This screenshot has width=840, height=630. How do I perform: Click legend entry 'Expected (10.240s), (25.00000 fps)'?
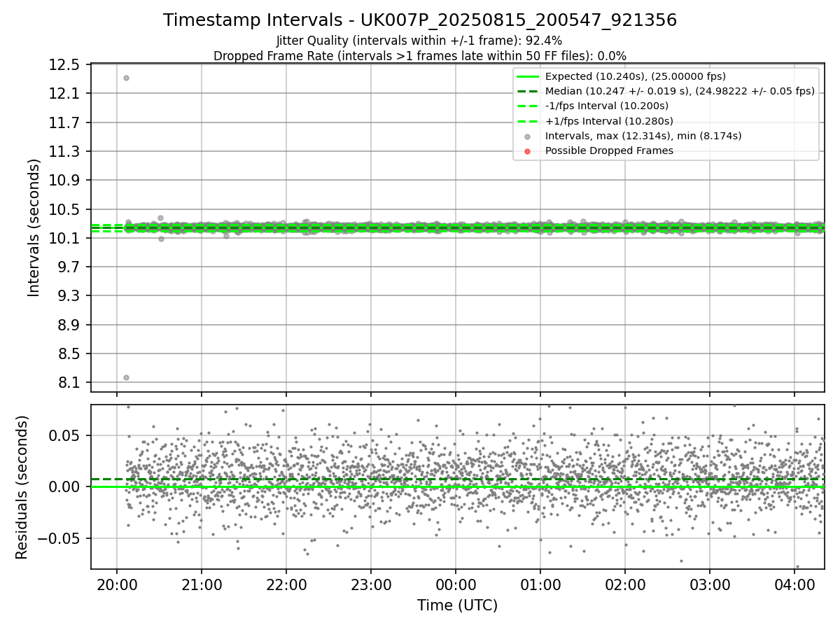(x=636, y=76)
